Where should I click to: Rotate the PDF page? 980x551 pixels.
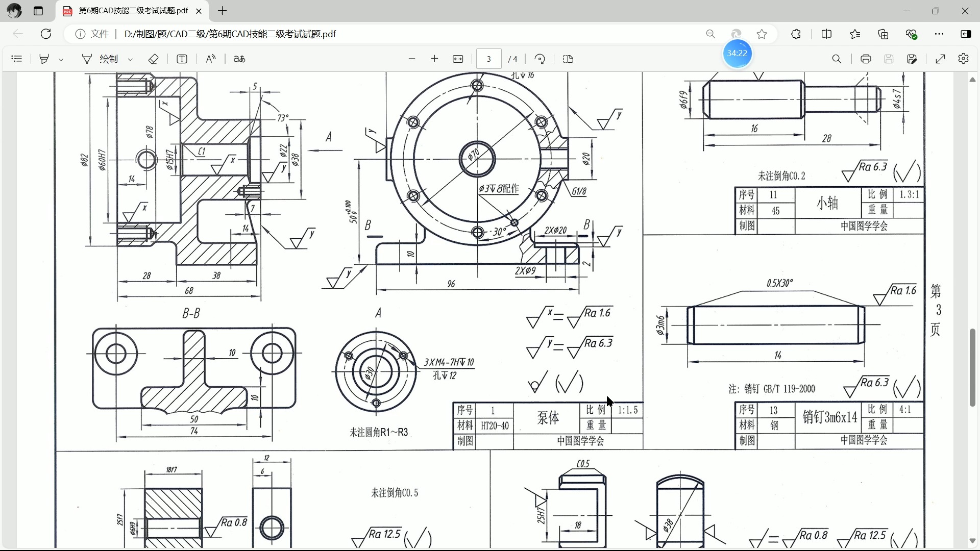(x=540, y=59)
